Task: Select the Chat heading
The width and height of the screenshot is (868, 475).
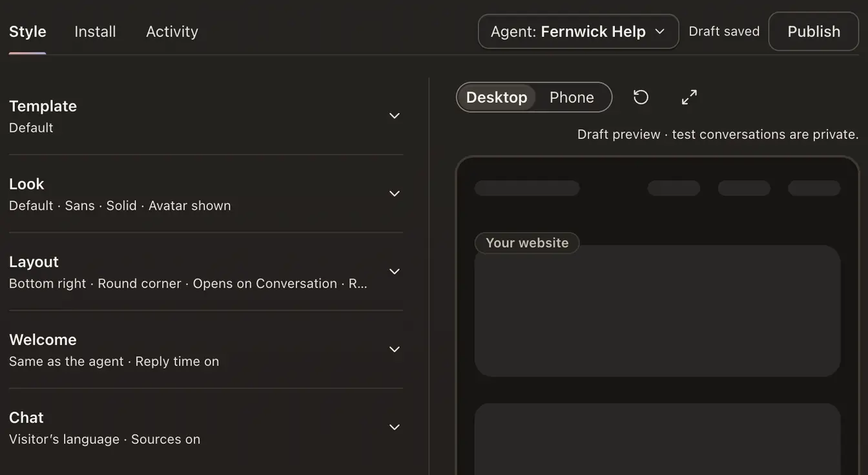Action: coord(26,417)
